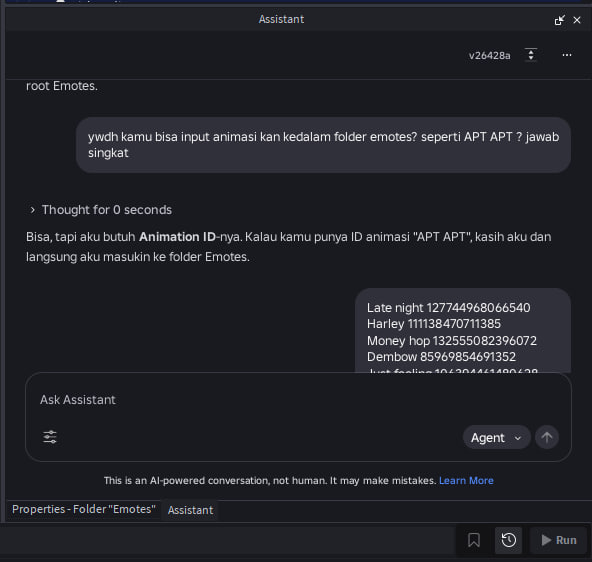The height and width of the screenshot is (562, 592).
Task: Open the history clock icon
Action: coord(509,540)
